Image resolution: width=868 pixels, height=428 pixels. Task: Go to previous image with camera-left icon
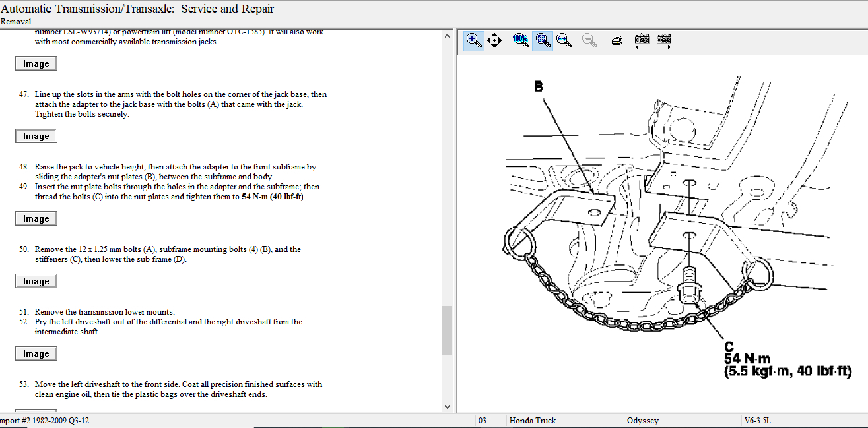(x=642, y=40)
